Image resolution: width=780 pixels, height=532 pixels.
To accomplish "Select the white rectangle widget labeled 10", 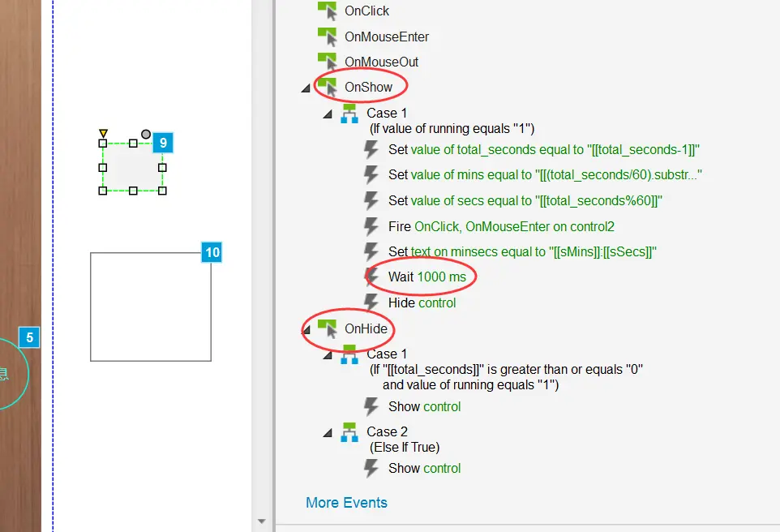I will point(151,307).
